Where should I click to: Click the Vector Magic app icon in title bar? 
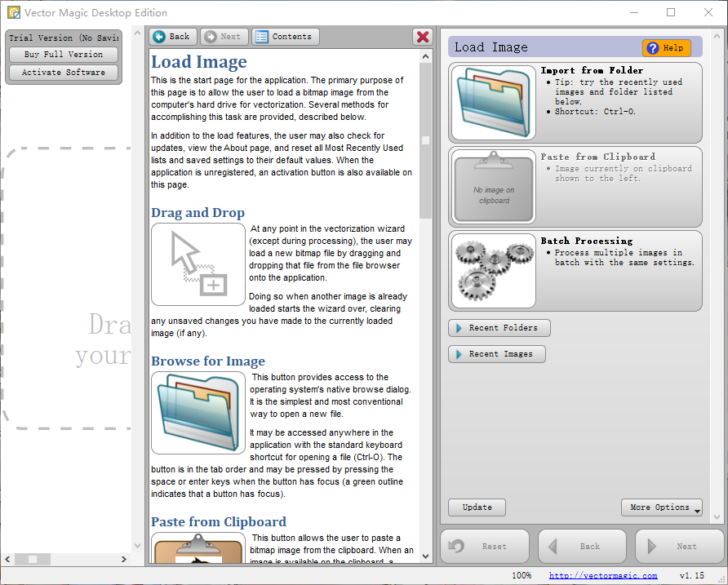click(14, 12)
